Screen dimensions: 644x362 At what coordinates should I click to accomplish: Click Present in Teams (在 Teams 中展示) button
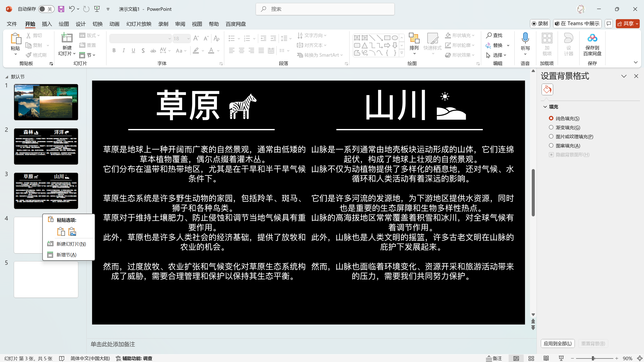pyautogui.click(x=577, y=24)
